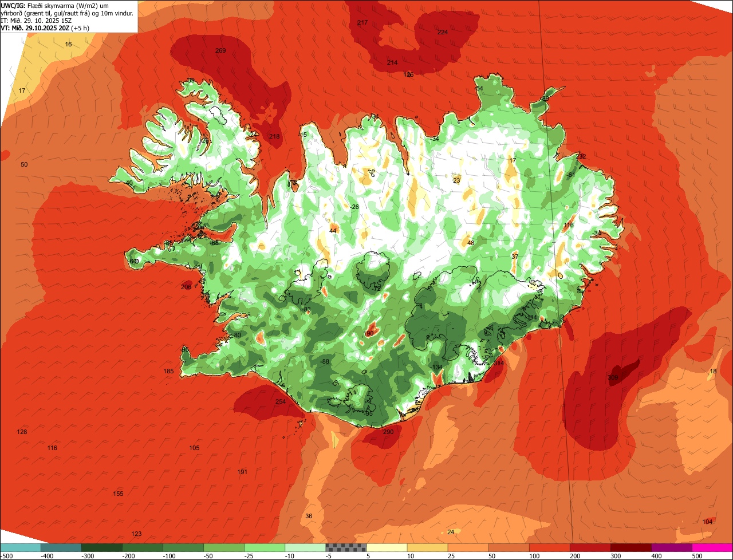Click the map value '104' in the bottom-right corner
733x560 pixels.
[708, 521]
